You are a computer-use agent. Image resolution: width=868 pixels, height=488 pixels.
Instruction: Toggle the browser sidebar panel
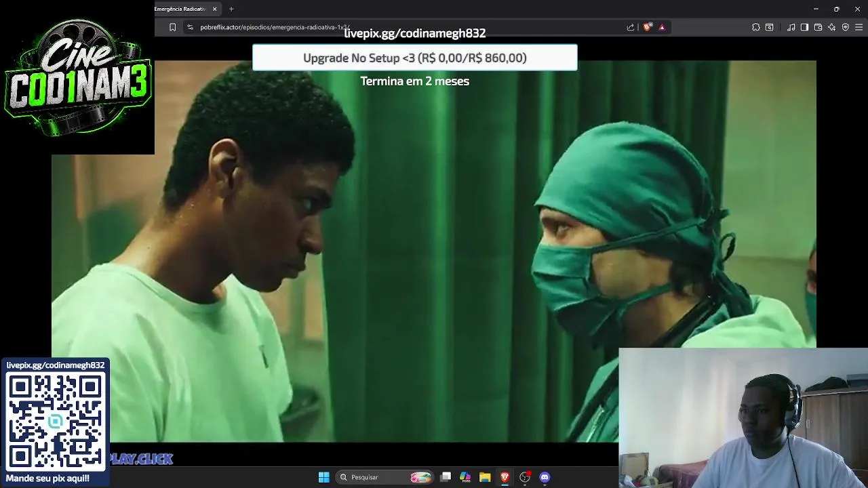(804, 27)
